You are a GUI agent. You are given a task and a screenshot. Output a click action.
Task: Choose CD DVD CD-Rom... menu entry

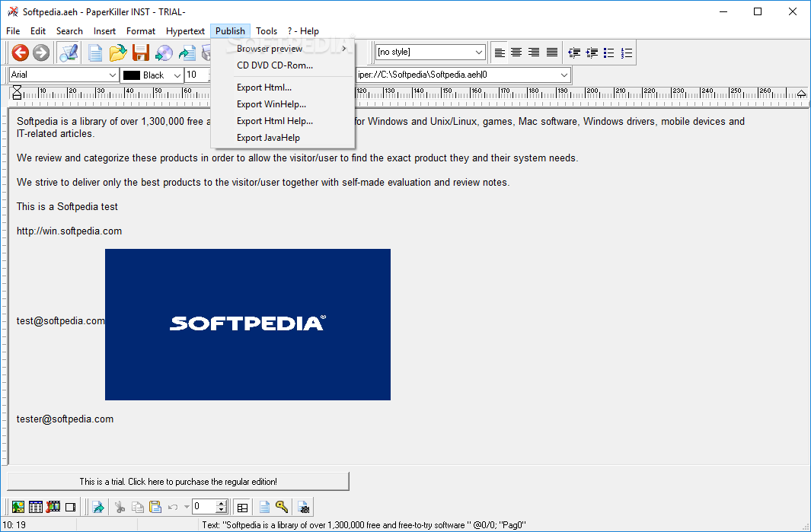(x=283, y=65)
